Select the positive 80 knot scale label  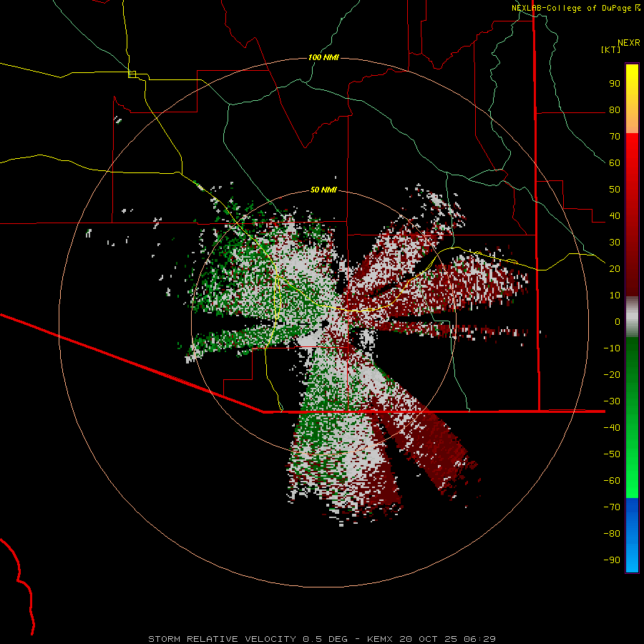point(615,110)
